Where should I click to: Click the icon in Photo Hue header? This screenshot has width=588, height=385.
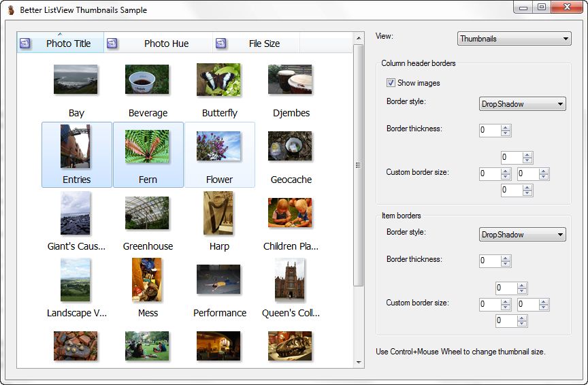pyautogui.click(x=112, y=44)
